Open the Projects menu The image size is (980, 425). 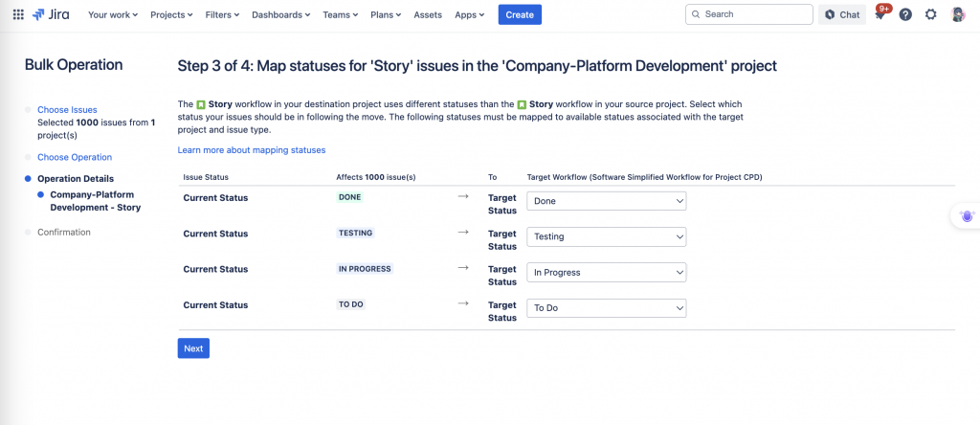(172, 14)
